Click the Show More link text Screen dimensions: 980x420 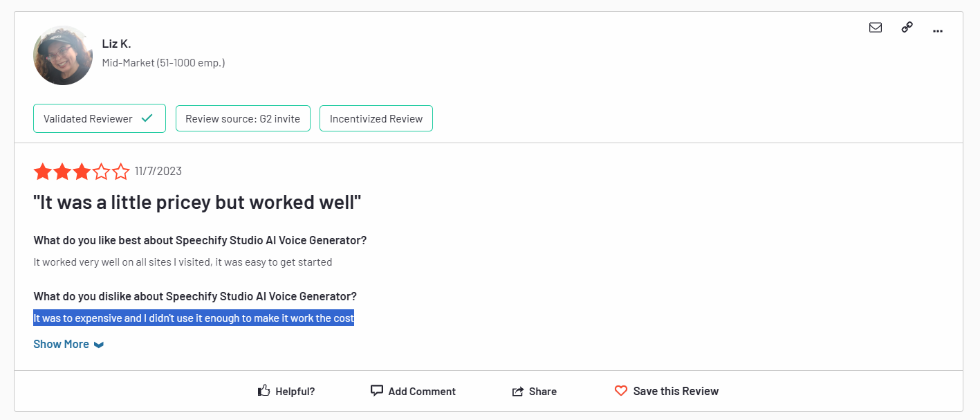(61, 344)
